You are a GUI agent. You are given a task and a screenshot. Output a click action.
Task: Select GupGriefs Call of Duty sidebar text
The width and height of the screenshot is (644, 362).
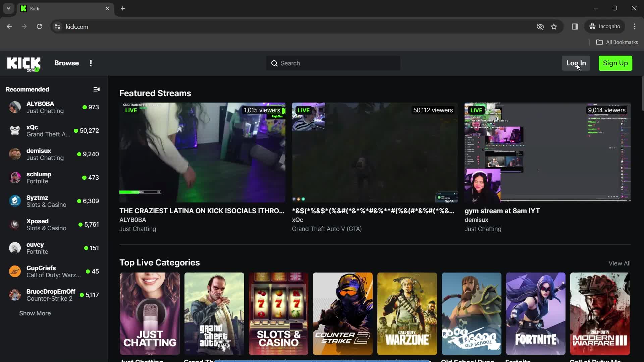click(x=54, y=275)
